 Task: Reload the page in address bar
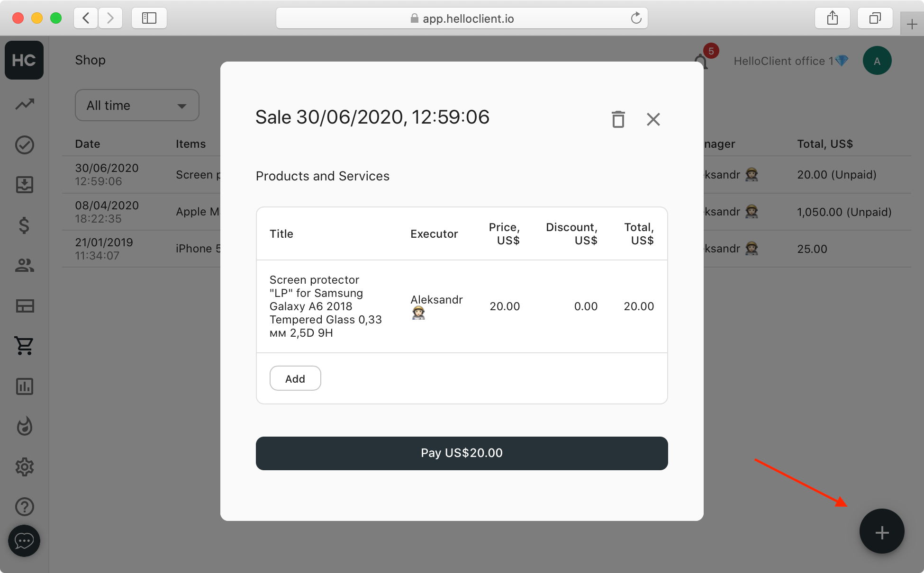pos(636,18)
